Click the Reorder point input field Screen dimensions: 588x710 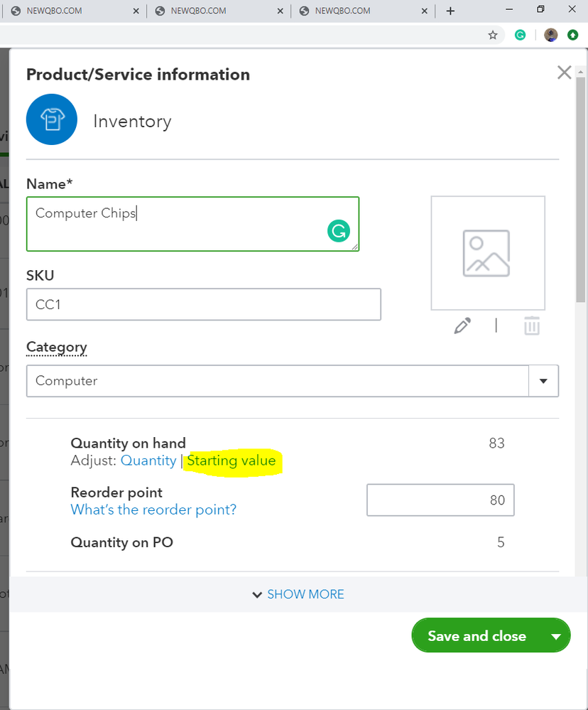coord(440,500)
